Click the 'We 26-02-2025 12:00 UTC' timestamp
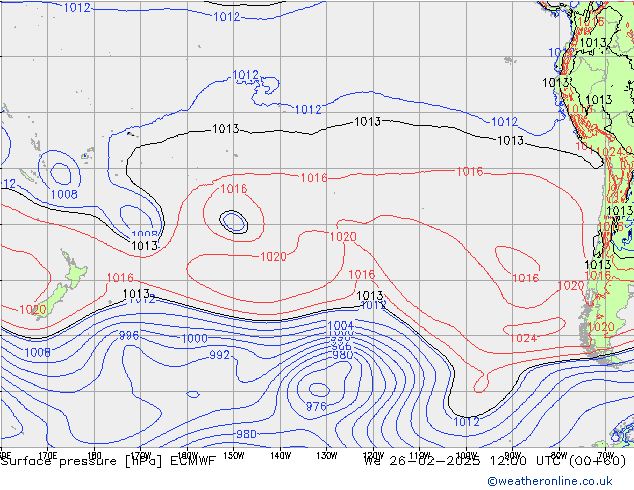Viewport: 634px width, 490px height. click(464, 460)
